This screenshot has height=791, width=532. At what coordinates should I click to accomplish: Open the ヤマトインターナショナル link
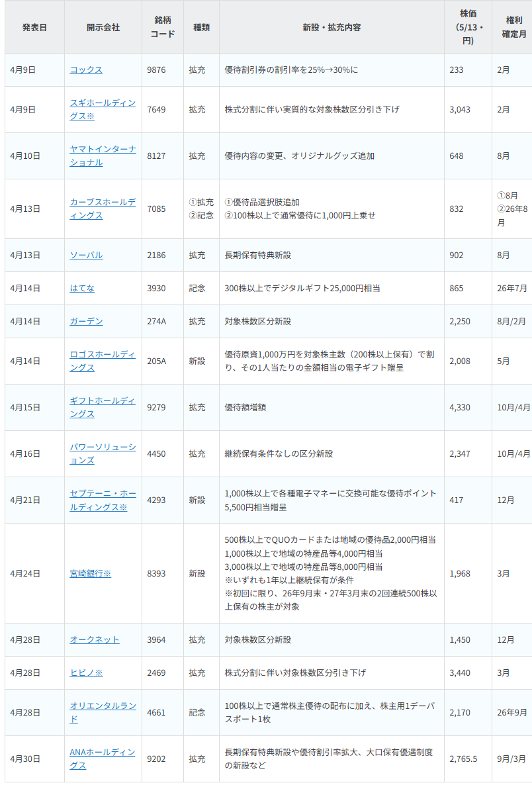point(103,156)
